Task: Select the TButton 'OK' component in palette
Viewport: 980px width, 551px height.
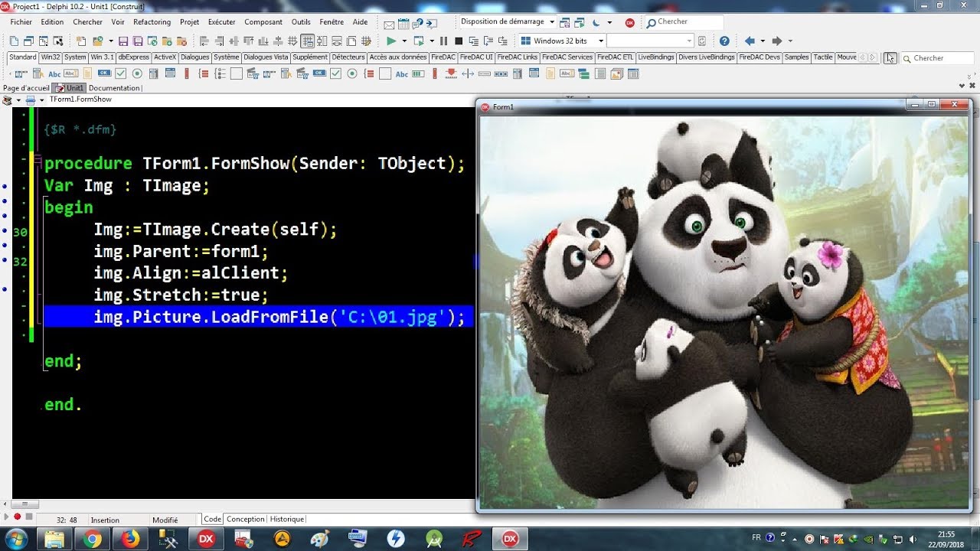Action: tap(103, 73)
